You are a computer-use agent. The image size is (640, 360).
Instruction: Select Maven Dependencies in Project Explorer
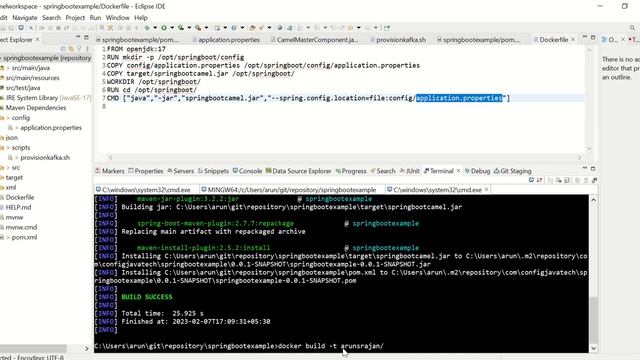[x=36, y=108]
